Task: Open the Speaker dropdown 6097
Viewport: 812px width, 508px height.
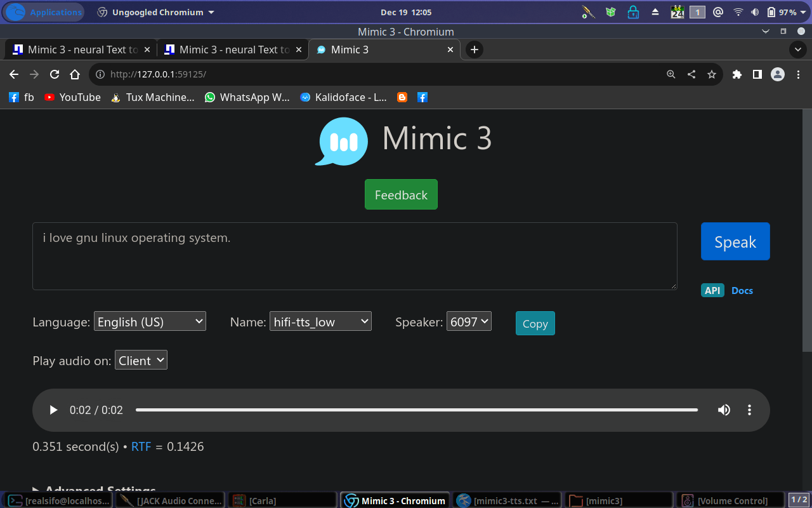Action: pyautogui.click(x=469, y=321)
